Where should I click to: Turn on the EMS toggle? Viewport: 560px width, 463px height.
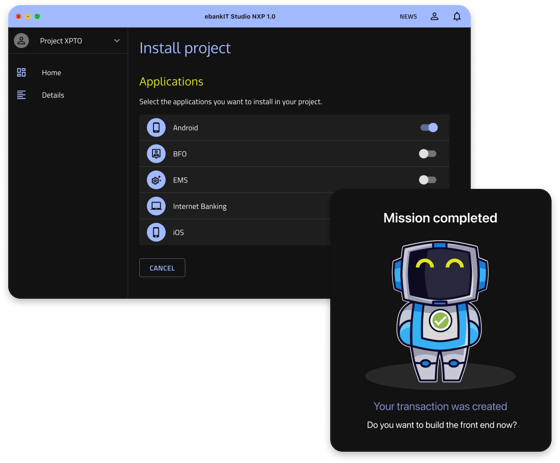428,180
